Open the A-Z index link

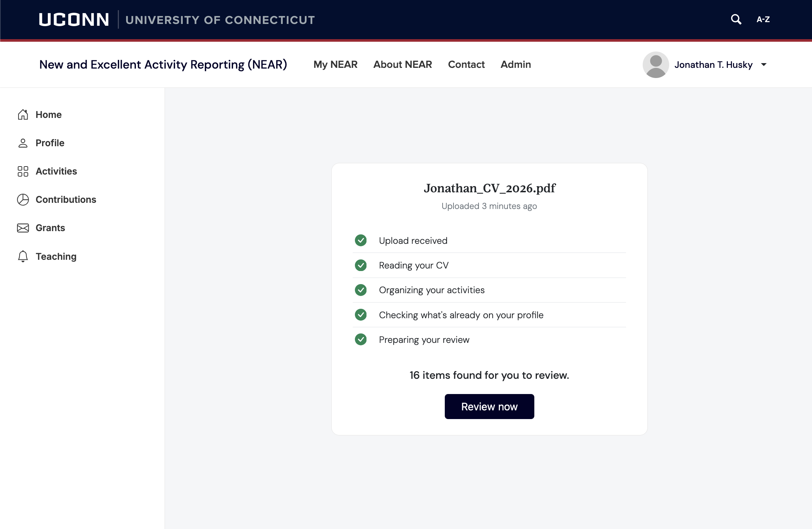763,20
